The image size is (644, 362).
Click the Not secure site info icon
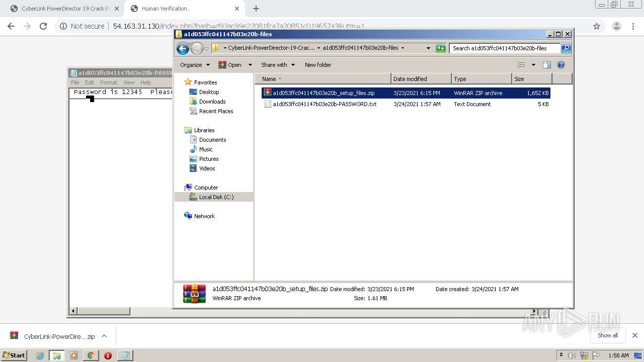pos(63,26)
